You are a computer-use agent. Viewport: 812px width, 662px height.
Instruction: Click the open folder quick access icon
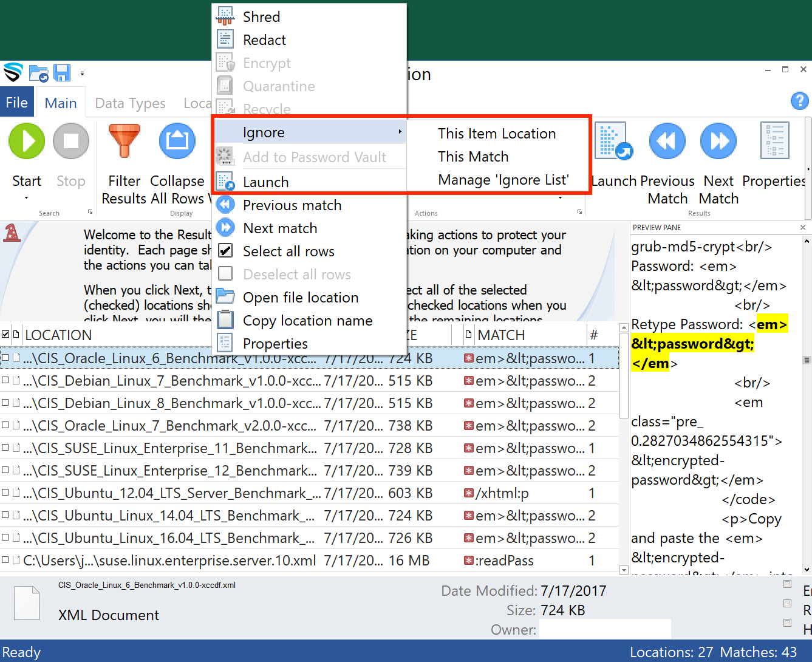click(x=39, y=73)
